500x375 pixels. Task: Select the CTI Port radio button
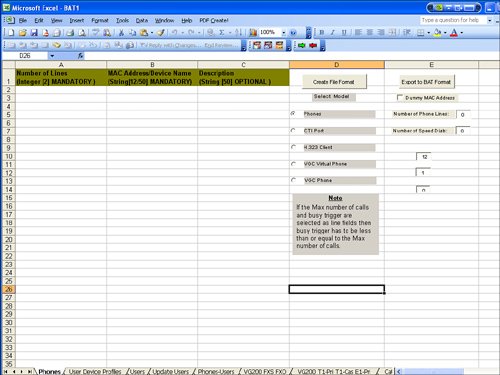tap(293, 130)
